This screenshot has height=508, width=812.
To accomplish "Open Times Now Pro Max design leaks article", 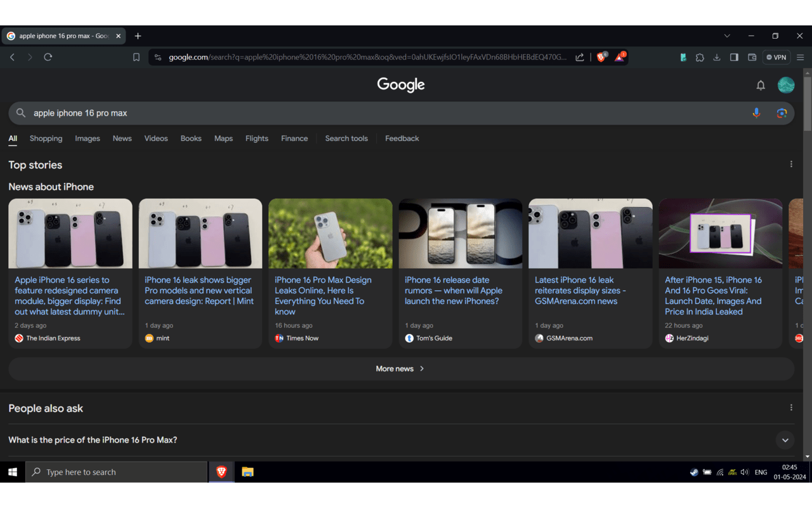I will (323, 296).
